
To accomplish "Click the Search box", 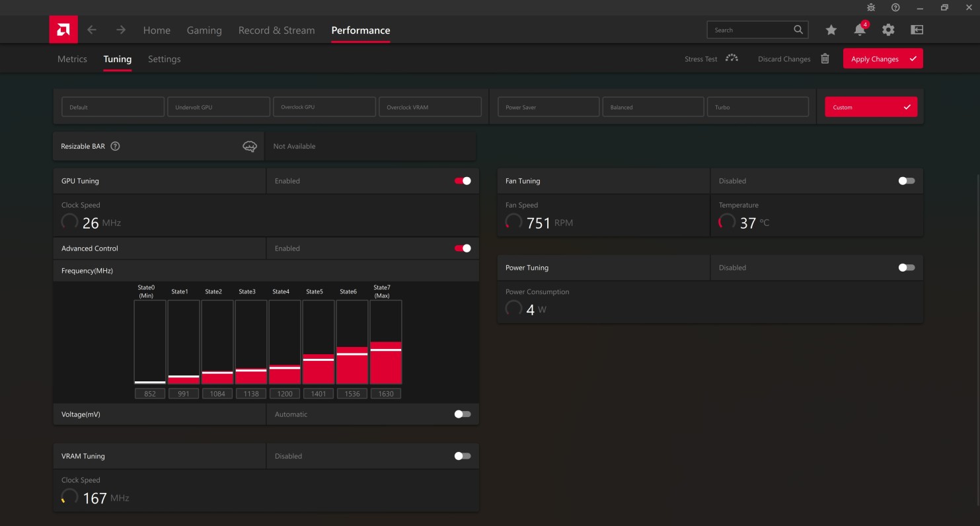I will (750, 30).
